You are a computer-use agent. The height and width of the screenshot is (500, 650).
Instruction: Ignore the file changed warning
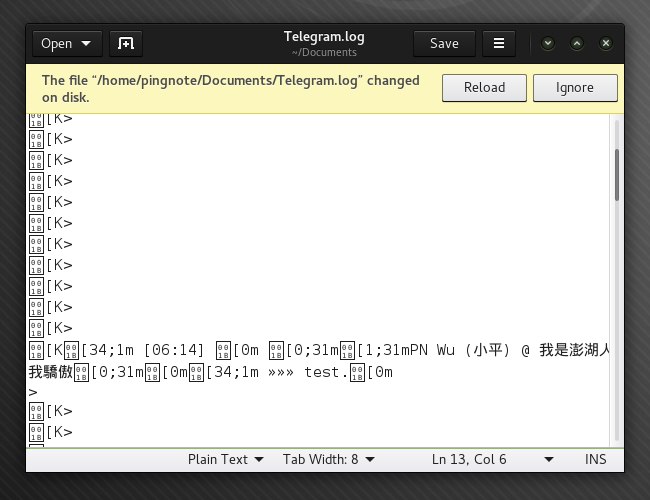pyautogui.click(x=575, y=88)
